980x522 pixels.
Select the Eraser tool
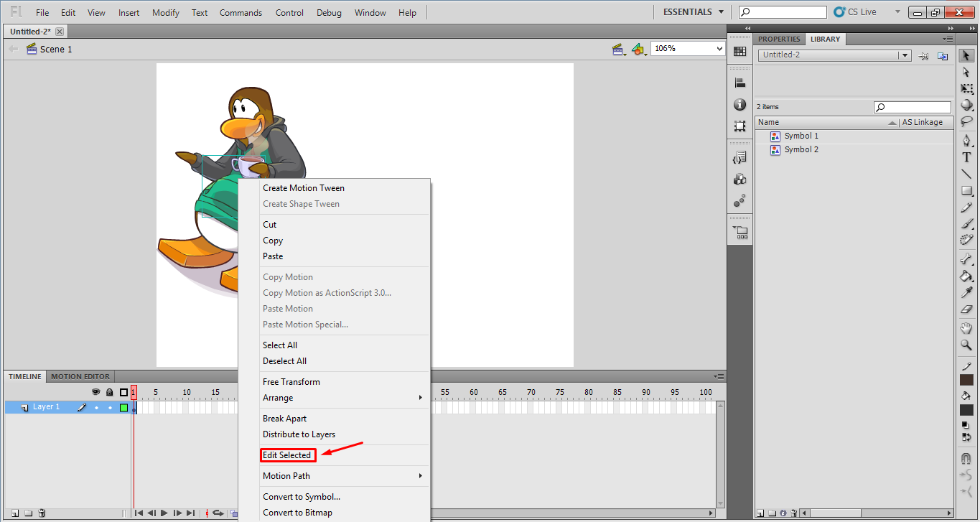pos(966,309)
